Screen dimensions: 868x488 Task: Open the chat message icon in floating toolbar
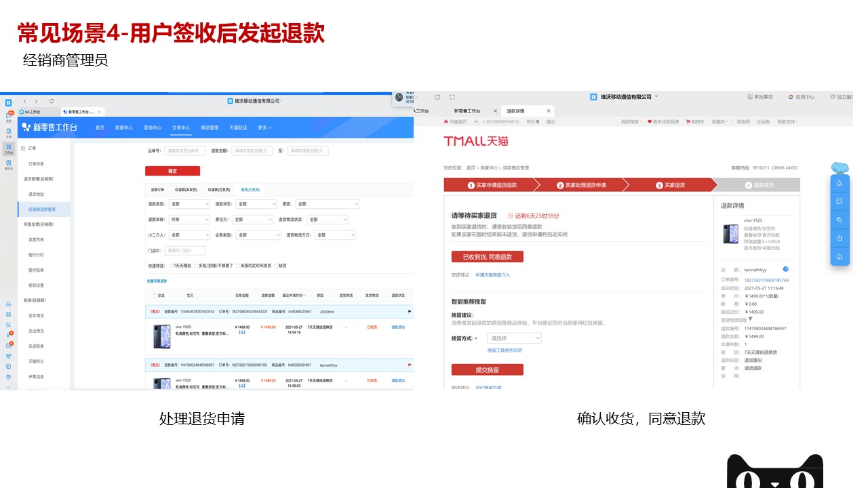[x=840, y=201]
